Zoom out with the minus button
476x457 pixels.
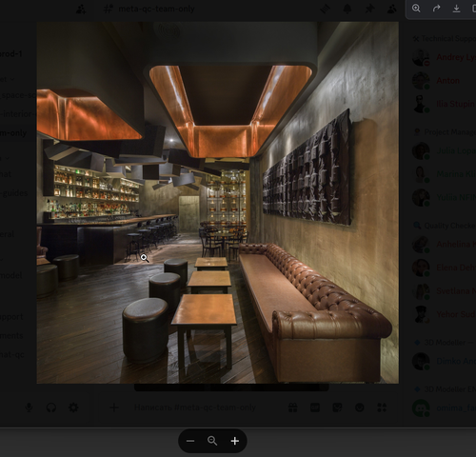pos(190,441)
